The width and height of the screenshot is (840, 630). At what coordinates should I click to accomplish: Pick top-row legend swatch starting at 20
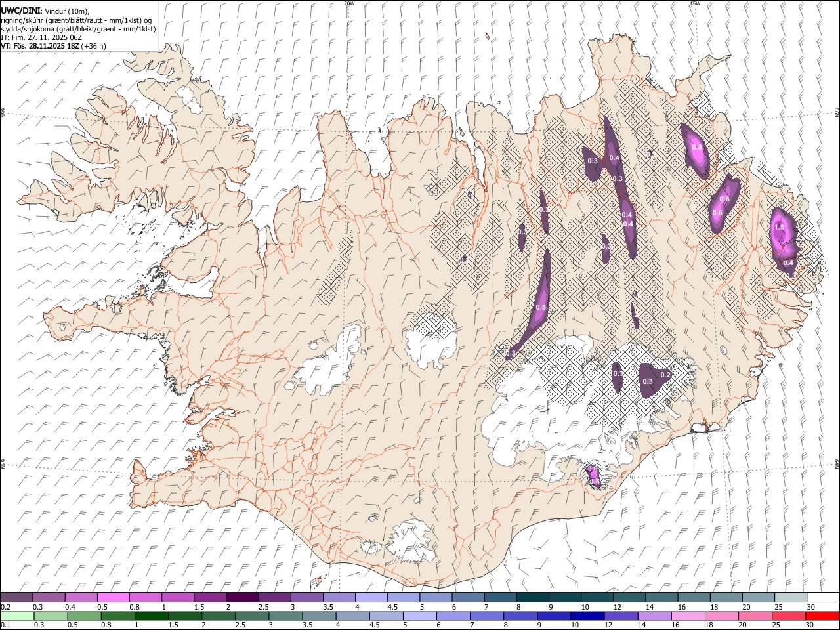(759, 598)
